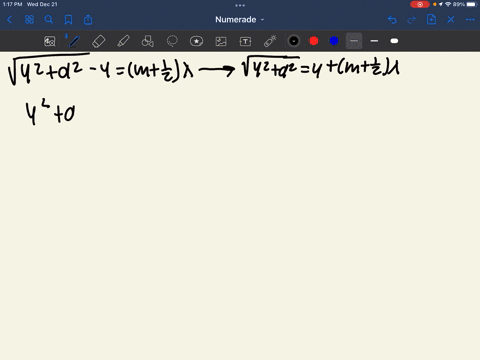The image size is (480, 360).
Task: Tap the three dots multitasking control
Action: tap(240, 5)
